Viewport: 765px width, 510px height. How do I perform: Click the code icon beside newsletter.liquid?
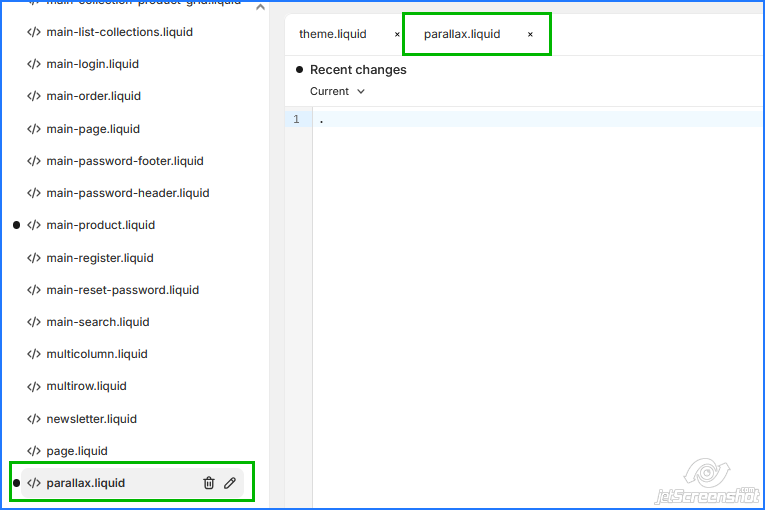point(34,419)
